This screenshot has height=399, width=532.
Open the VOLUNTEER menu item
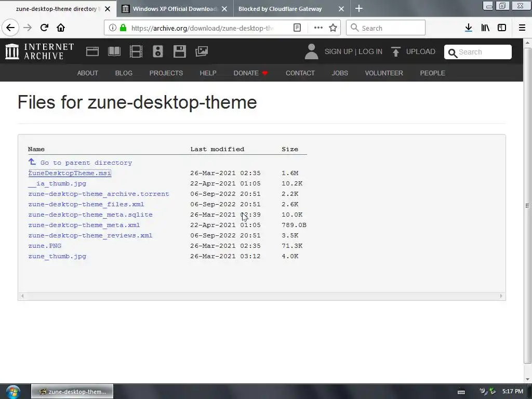pyautogui.click(x=384, y=73)
